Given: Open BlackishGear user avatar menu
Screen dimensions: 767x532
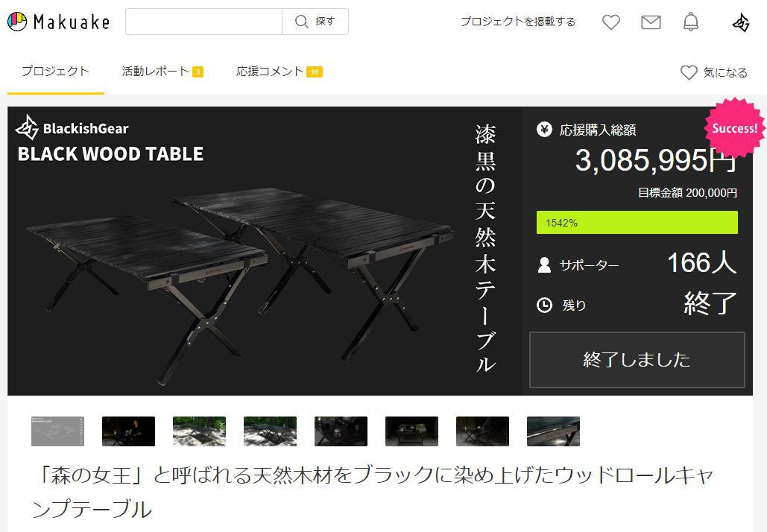Looking at the screenshot, I should click(741, 22).
